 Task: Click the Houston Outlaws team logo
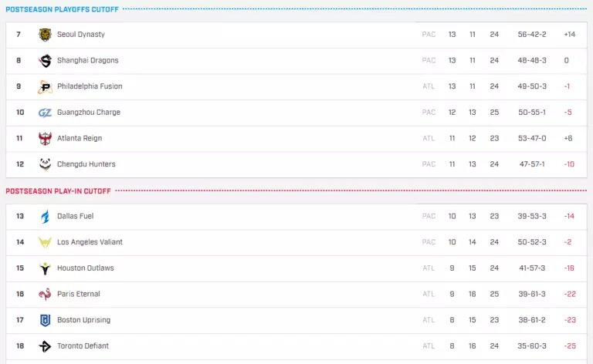coord(45,268)
